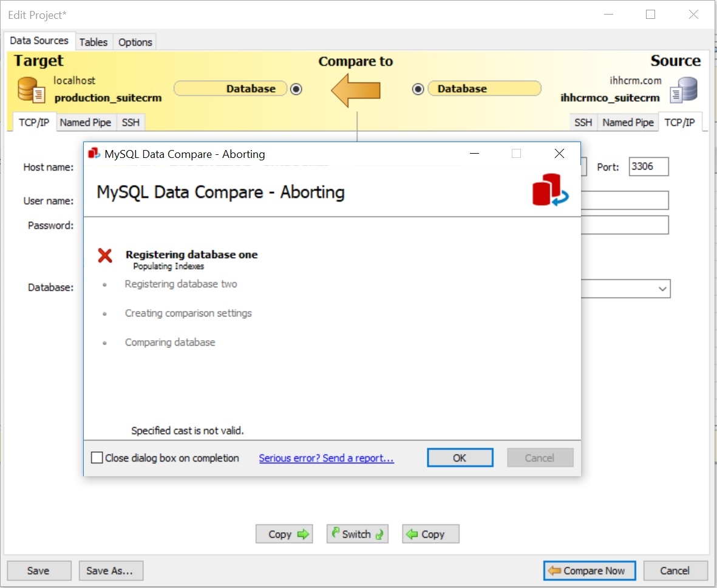The width and height of the screenshot is (717, 588).
Task: Click the Port field showing 3306
Action: [x=648, y=166]
